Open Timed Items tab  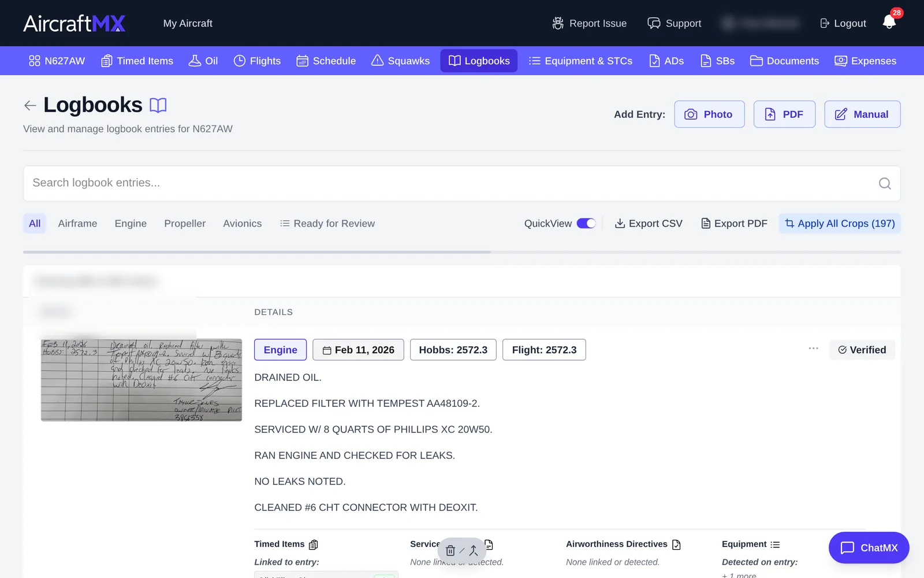pyautogui.click(x=137, y=61)
